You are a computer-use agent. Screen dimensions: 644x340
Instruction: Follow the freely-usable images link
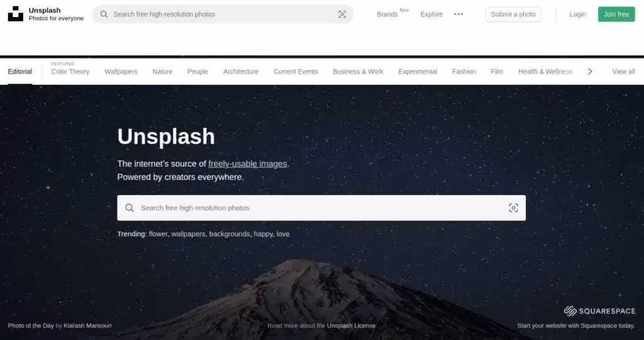(247, 164)
